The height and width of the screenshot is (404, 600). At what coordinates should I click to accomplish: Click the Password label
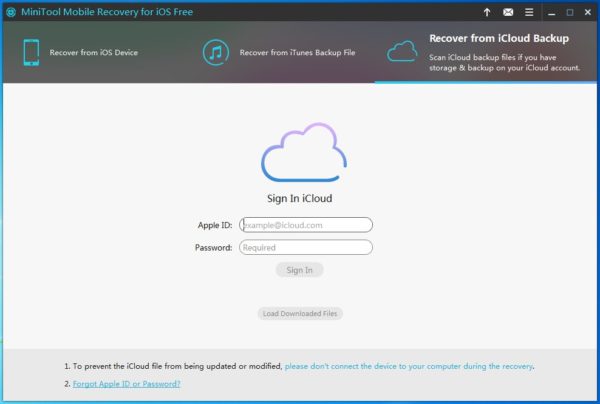[x=214, y=248]
